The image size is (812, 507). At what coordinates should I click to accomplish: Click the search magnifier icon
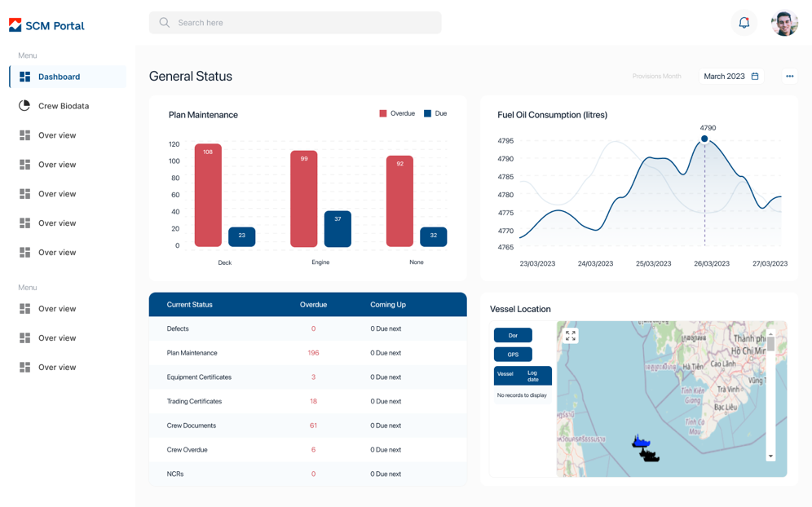click(x=165, y=23)
